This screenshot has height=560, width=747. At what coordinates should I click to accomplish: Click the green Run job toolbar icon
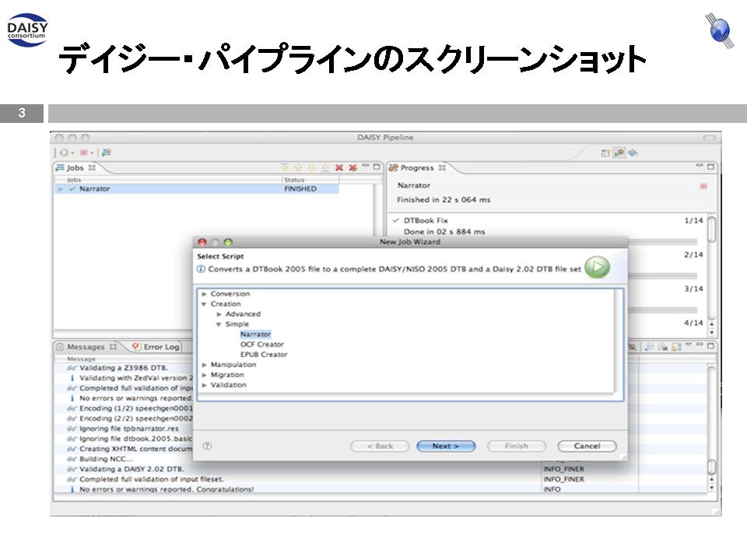pos(64,153)
